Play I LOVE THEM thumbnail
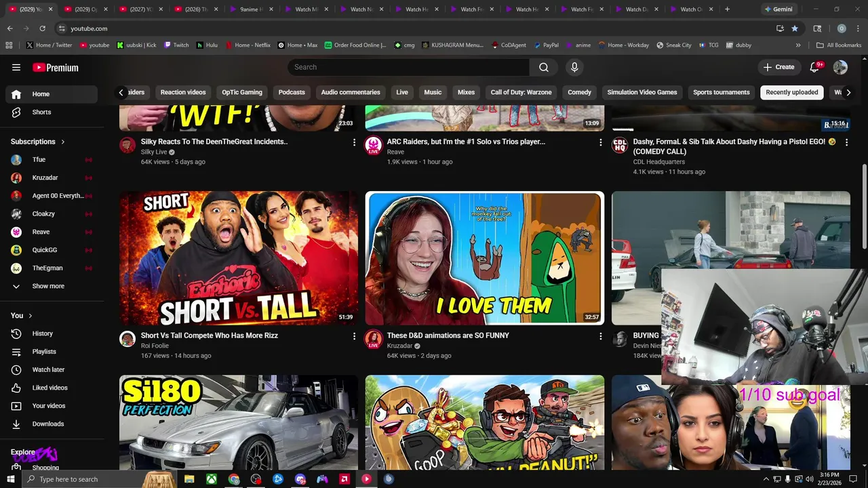This screenshot has width=868, height=488. tap(485, 258)
